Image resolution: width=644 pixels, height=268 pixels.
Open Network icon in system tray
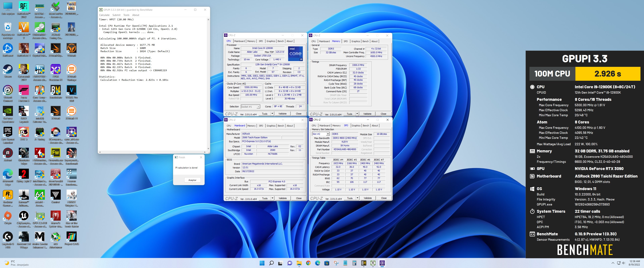pos(619,263)
